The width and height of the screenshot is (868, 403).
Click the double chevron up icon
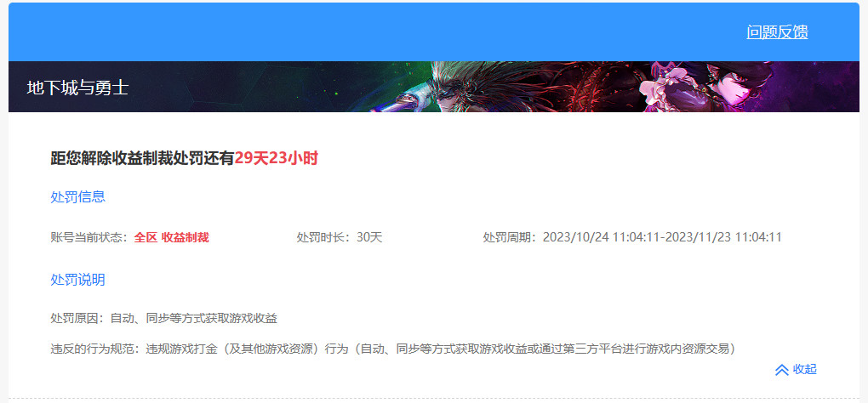[x=781, y=370]
